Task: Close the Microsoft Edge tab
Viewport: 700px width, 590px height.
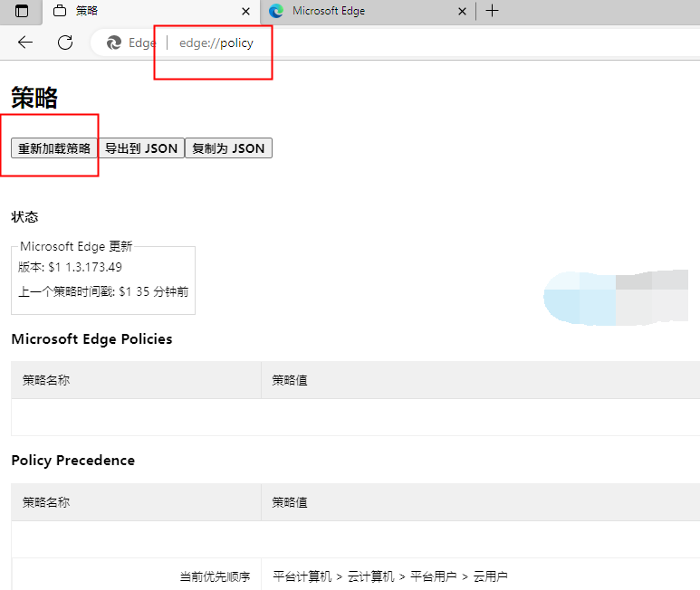Action: click(463, 12)
